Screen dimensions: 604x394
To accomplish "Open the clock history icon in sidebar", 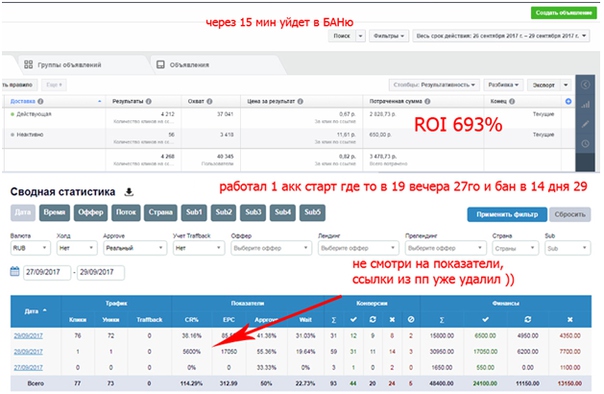I will coord(585,144).
